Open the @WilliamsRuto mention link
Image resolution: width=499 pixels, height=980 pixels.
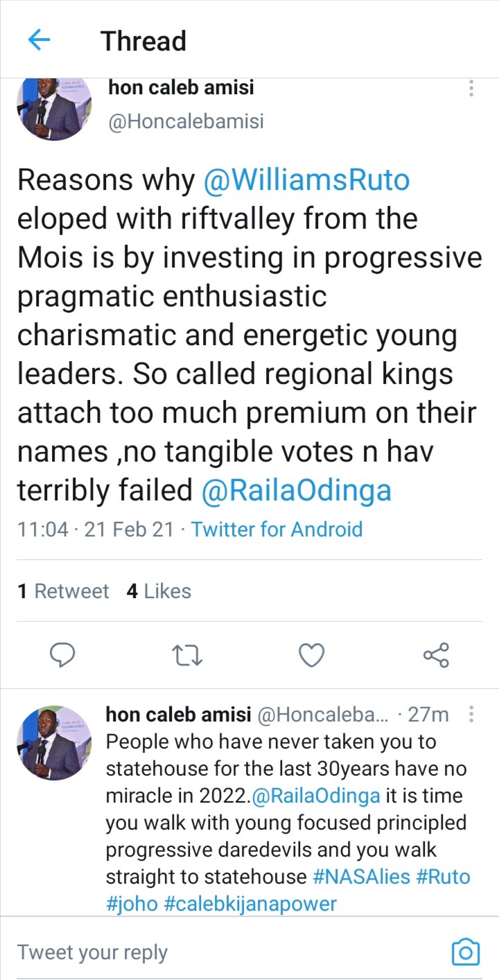[x=306, y=180]
